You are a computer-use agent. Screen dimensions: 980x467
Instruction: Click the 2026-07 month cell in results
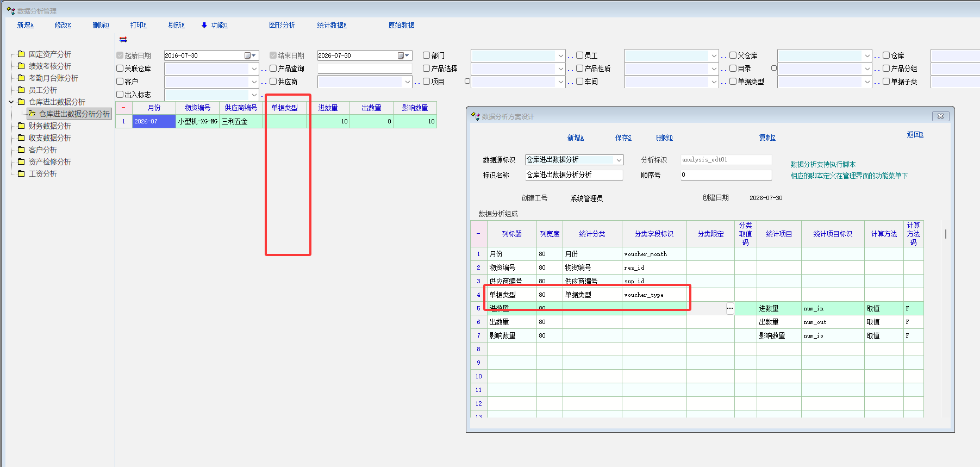[x=154, y=121]
